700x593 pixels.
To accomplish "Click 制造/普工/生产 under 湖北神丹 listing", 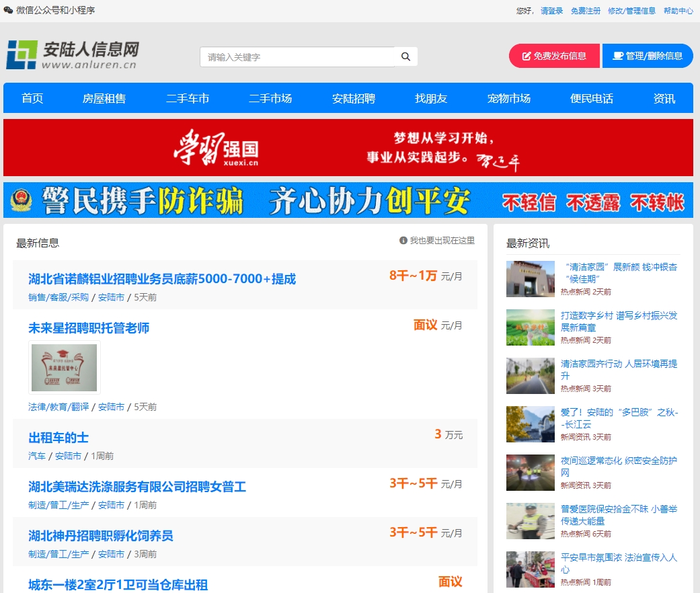I will 59,554.
